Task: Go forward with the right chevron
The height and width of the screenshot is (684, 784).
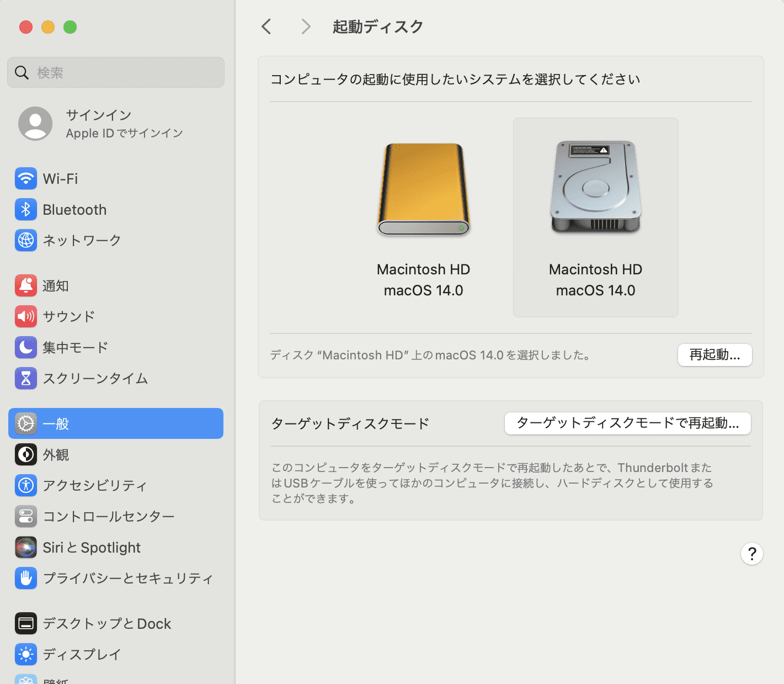Action: coord(306,26)
